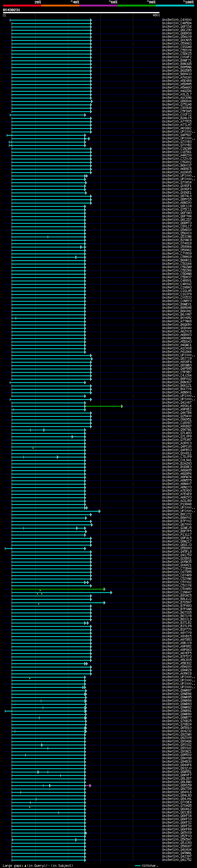Choose hit UniRef100_B8M5N6
The height and width of the screenshot is (868, 197).
coord(177,67)
